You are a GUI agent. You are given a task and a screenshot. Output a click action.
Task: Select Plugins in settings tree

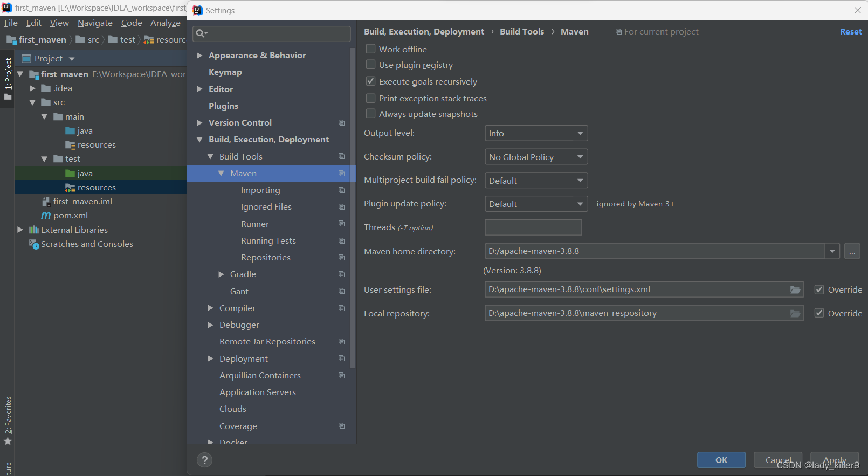click(x=223, y=106)
